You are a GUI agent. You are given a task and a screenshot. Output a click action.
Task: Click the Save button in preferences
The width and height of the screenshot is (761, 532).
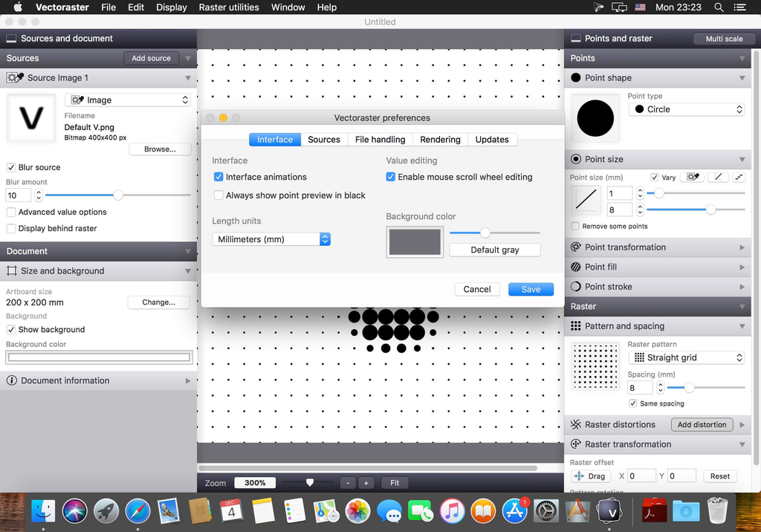click(x=531, y=290)
